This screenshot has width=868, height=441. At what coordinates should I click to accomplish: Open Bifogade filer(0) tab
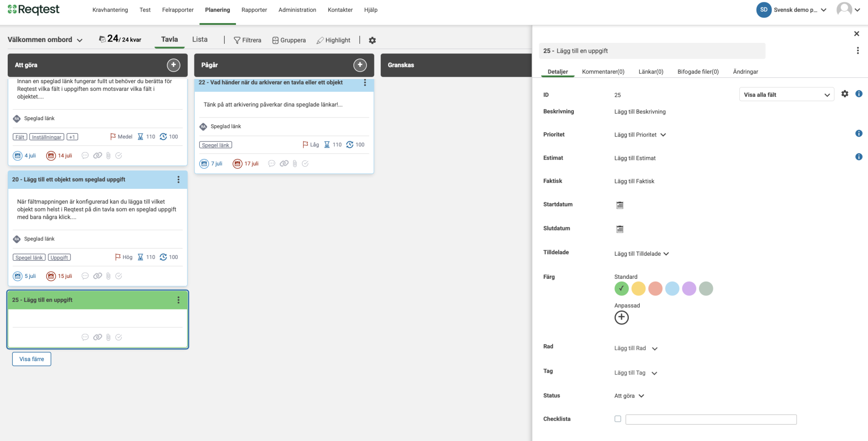point(698,72)
